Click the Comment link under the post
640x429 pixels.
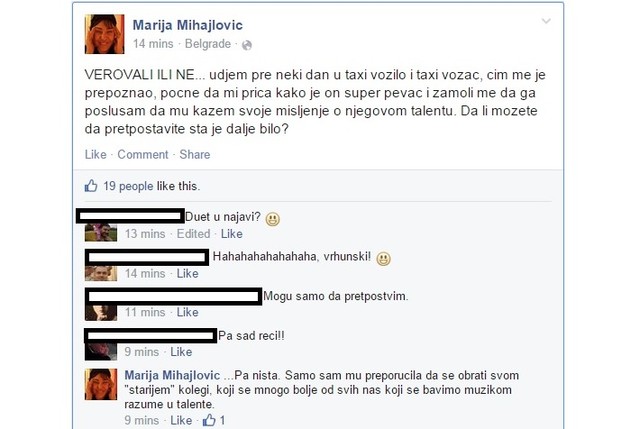[143, 154]
